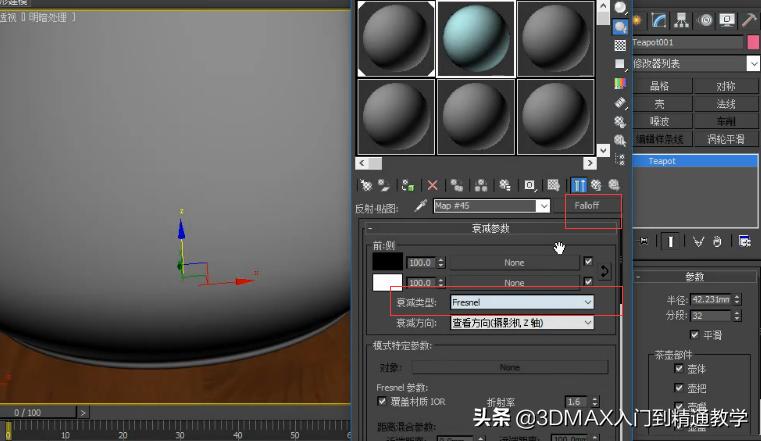Select Teapot in modifier stack
761x441 pixels.
695,161
